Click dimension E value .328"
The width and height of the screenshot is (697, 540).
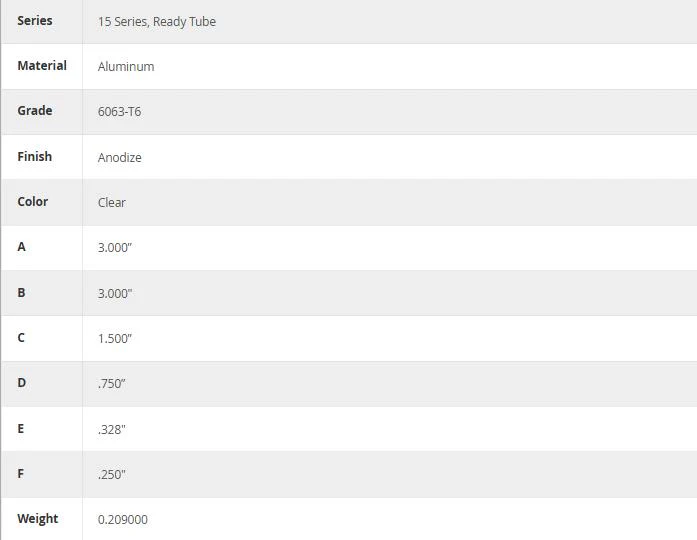pos(112,429)
